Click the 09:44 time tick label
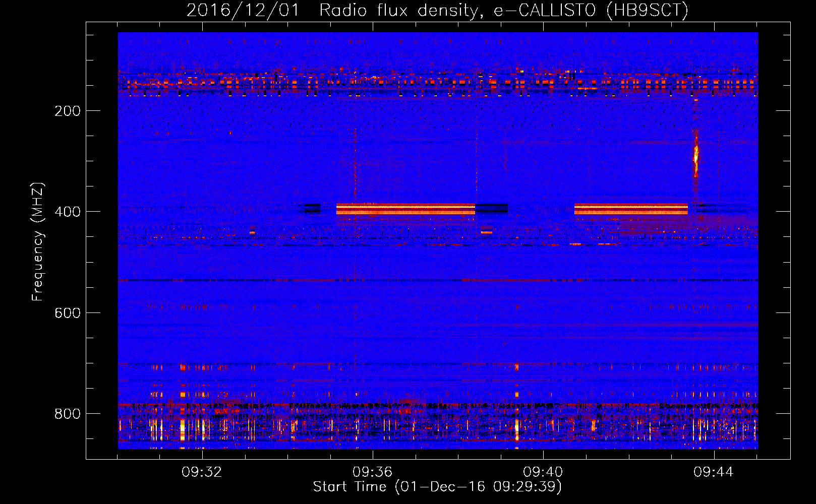Screen dimensions: 816x504 click(x=714, y=472)
